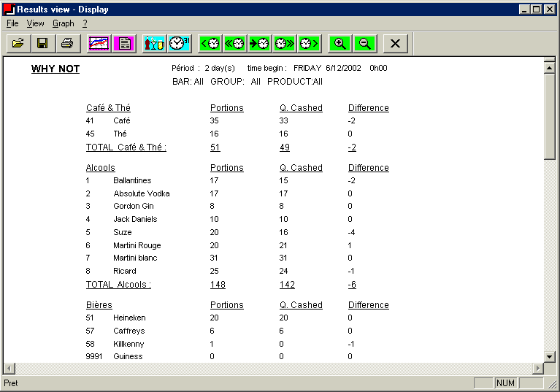The image size is (560, 392).
Task: Click the Open file folder icon
Action: [x=18, y=44]
